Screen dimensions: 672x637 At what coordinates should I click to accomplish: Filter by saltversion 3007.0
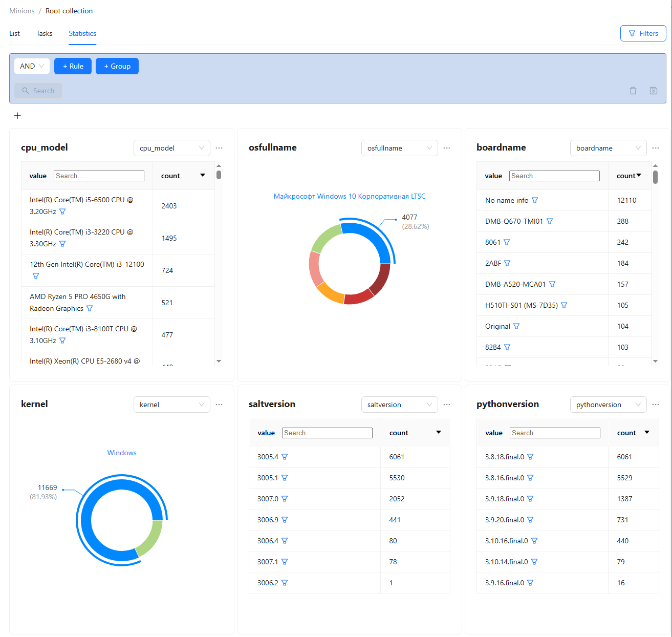pos(285,499)
